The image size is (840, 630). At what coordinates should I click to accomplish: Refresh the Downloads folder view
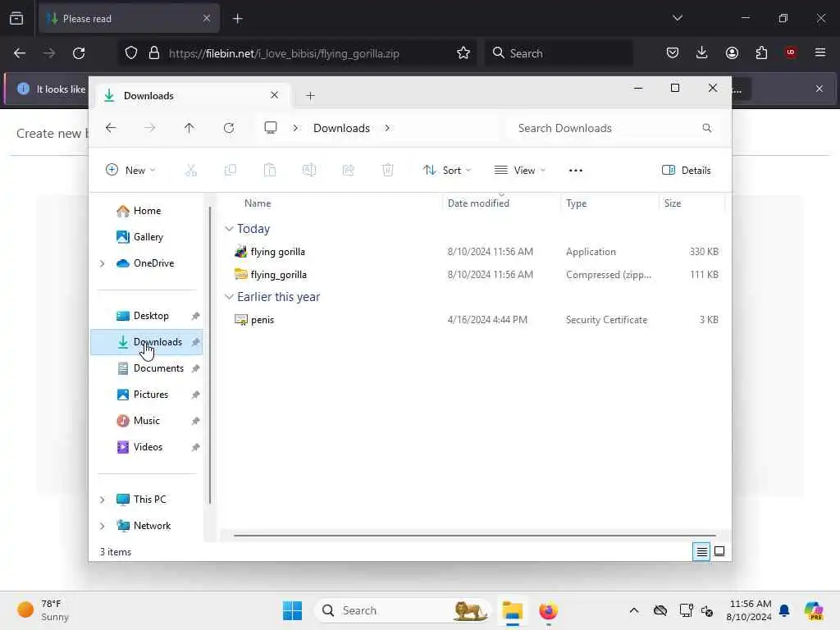pyautogui.click(x=229, y=128)
